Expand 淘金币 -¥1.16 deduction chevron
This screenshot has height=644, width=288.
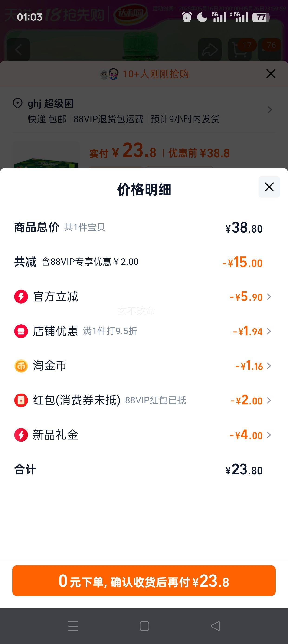[269, 366]
